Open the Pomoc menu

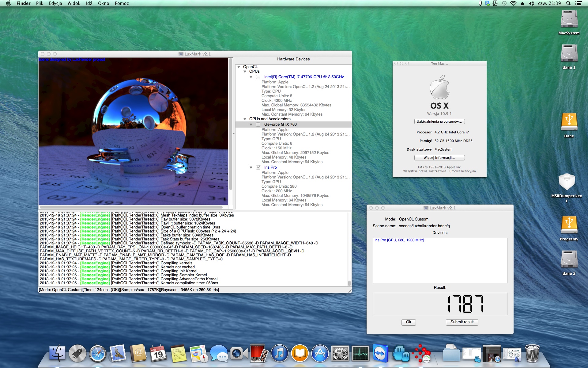(x=122, y=3)
